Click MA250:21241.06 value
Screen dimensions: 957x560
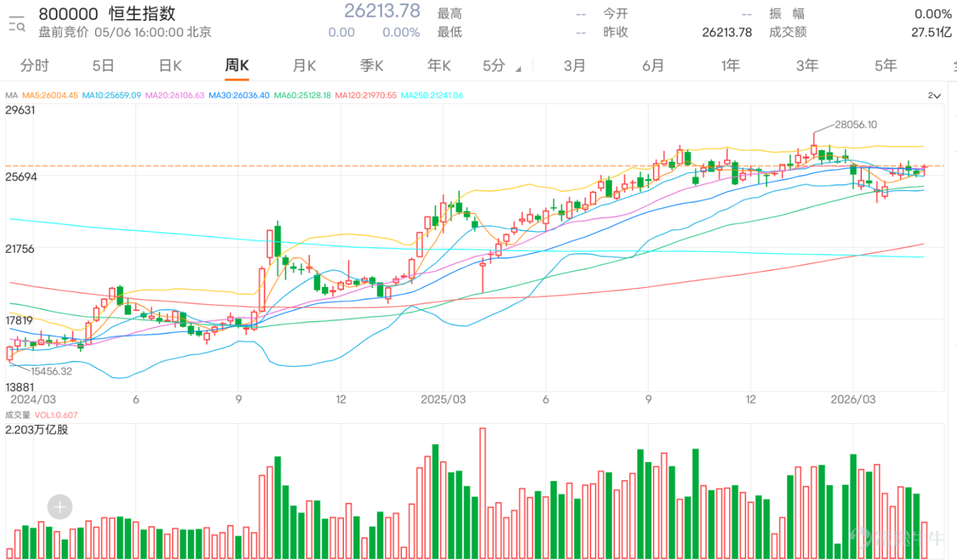click(x=432, y=95)
